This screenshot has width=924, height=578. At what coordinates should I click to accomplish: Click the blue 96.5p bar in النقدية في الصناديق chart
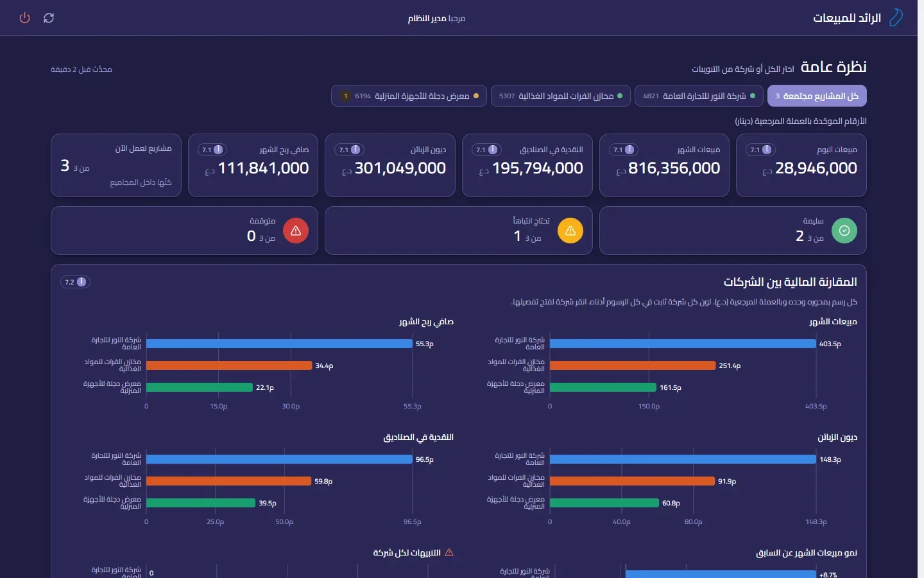tap(279, 459)
